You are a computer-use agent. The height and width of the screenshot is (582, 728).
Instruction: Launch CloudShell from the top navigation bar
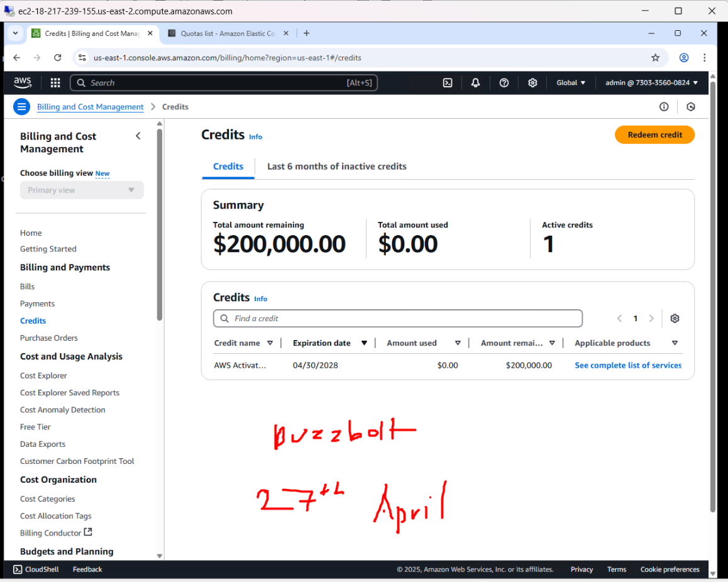tap(447, 82)
